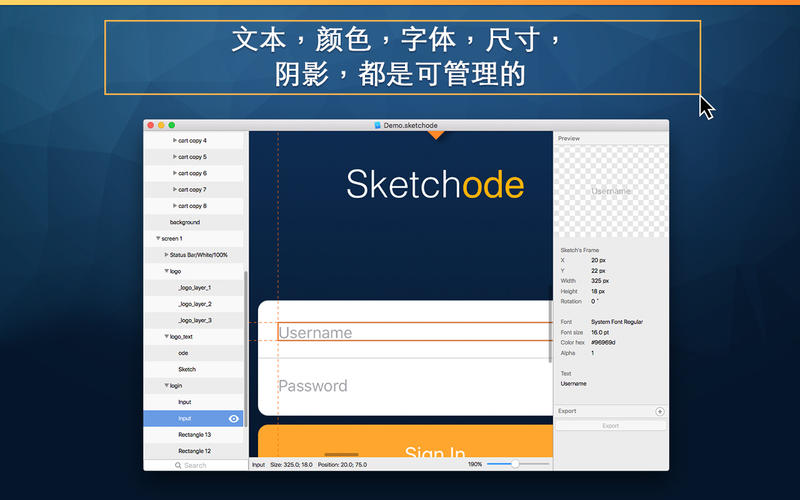The height and width of the screenshot is (500, 800).
Task: Click the Size: 325.0; 18.0 status text
Action: [291, 464]
